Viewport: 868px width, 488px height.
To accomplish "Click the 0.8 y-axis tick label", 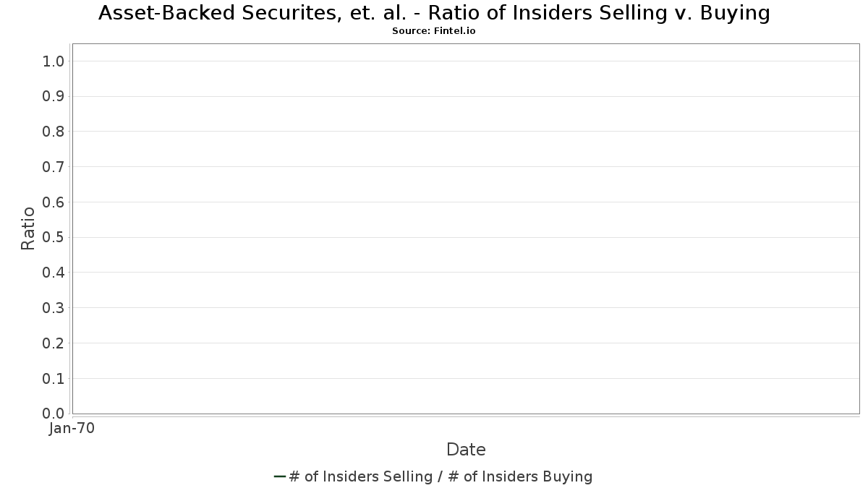I will click(x=54, y=132).
